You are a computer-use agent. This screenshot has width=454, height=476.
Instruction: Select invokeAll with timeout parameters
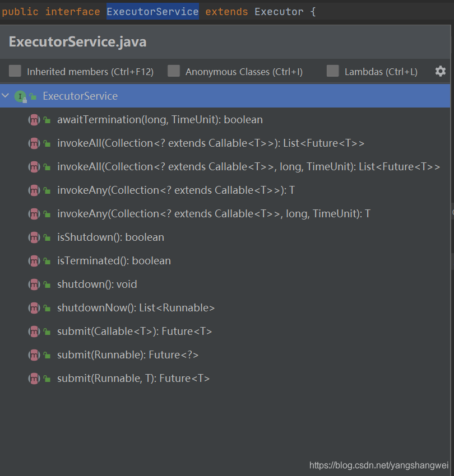coord(248,167)
